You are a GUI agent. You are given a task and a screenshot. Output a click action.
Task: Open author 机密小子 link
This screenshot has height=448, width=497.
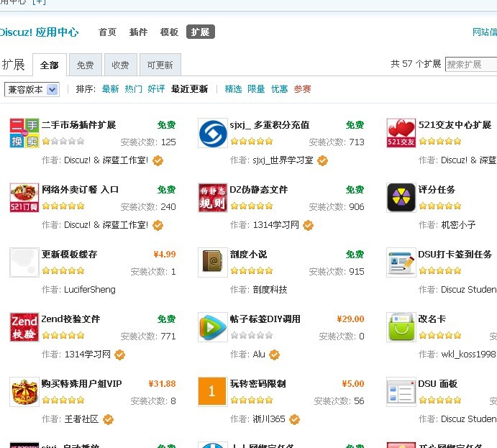point(458,225)
